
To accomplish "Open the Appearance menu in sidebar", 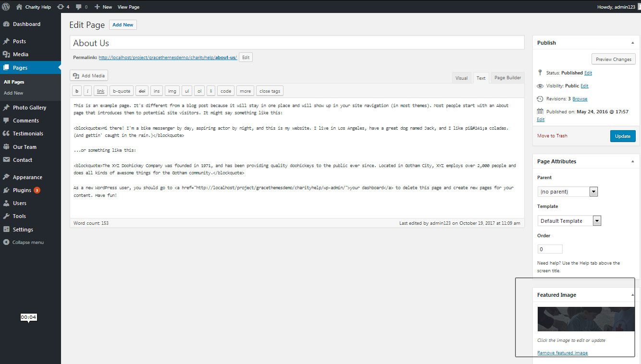I will 27,177.
